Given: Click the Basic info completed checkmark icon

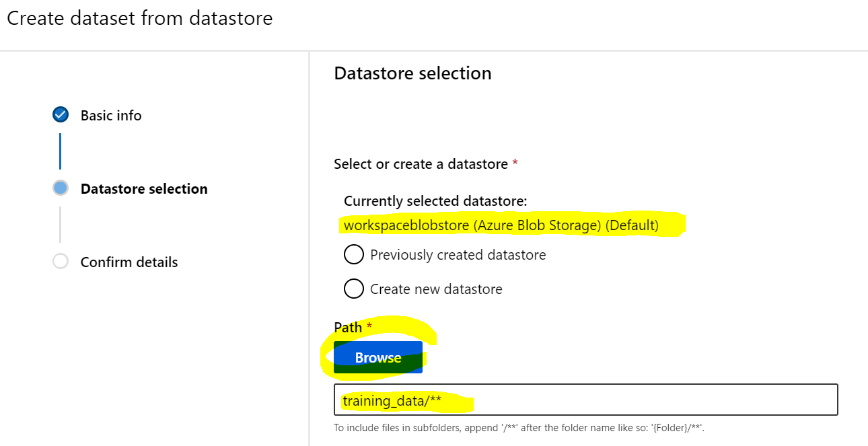Looking at the screenshot, I should pos(61,115).
